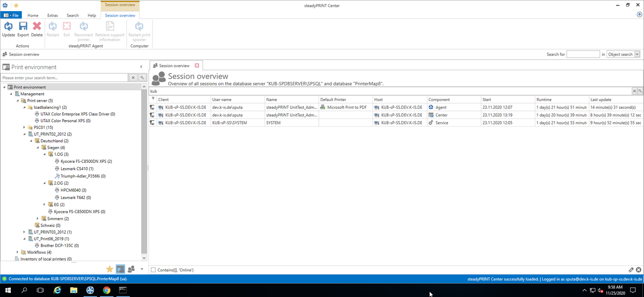The image size is (644, 297).
Task: Enable the Contains Online filter checkbox
Action: click(153, 270)
